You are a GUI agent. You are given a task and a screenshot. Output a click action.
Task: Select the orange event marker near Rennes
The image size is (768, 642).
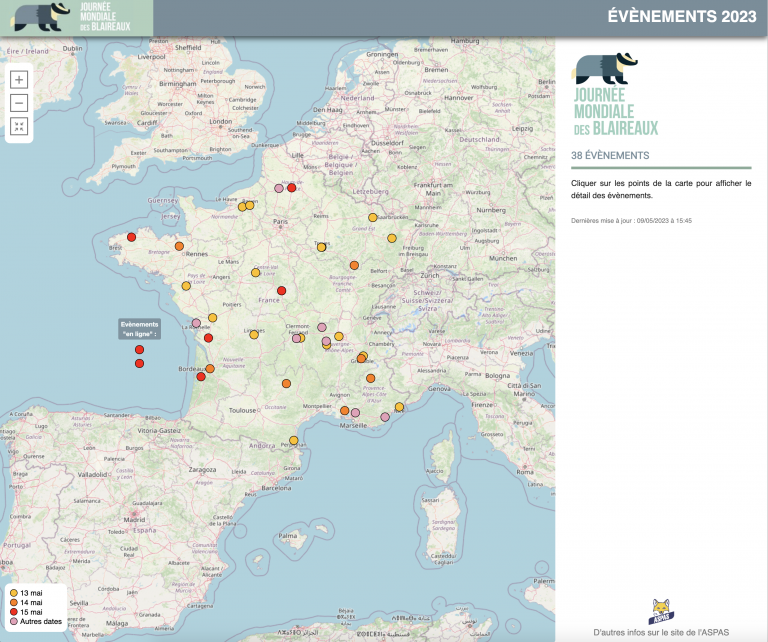[x=179, y=246]
